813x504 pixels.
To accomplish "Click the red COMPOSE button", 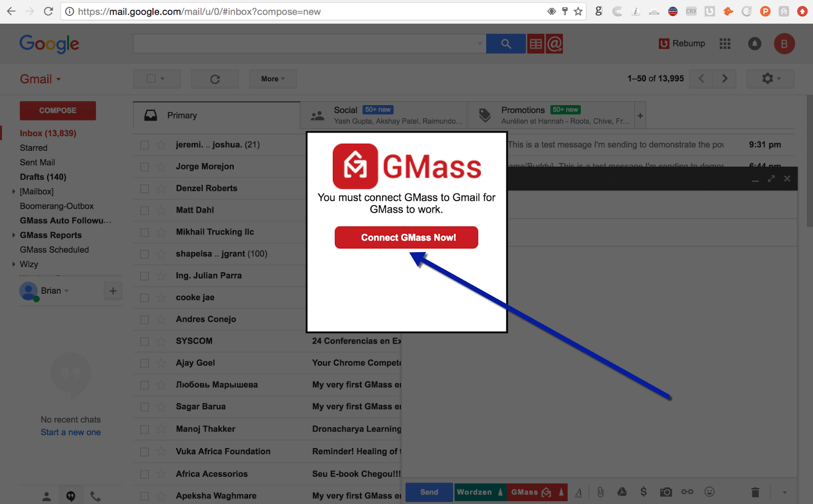I will click(58, 110).
